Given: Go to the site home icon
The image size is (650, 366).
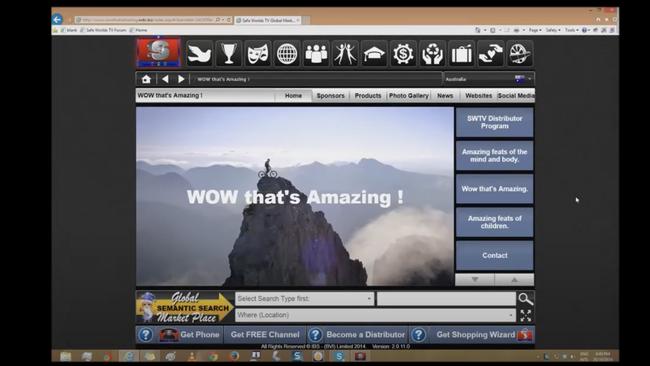Looking at the screenshot, I should [x=146, y=79].
